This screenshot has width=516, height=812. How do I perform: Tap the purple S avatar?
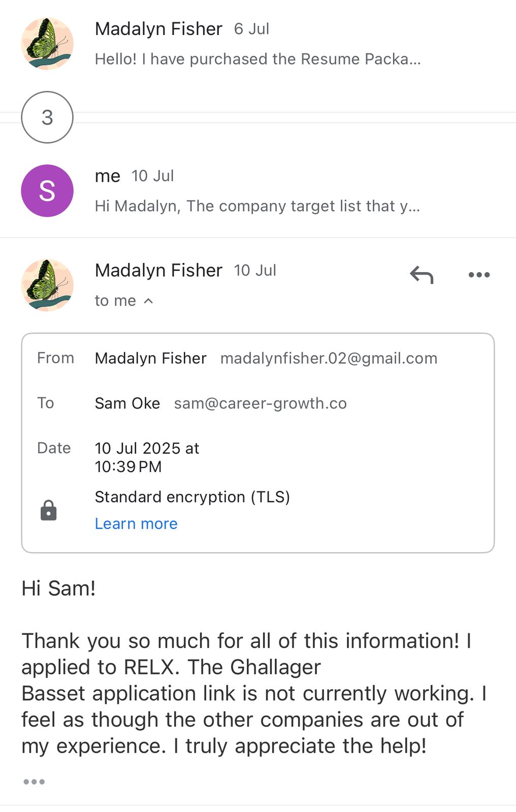click(47, 191)
